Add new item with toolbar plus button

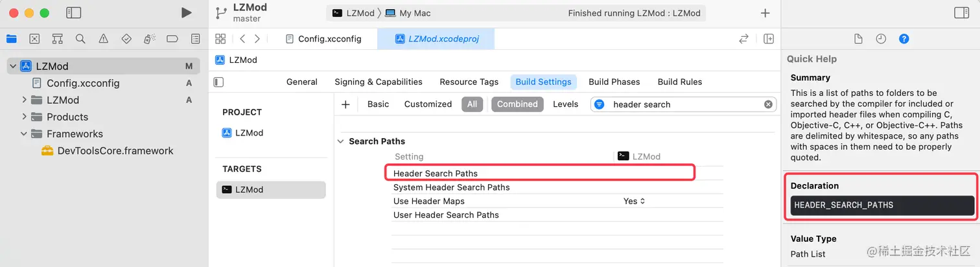click(765, 13)
